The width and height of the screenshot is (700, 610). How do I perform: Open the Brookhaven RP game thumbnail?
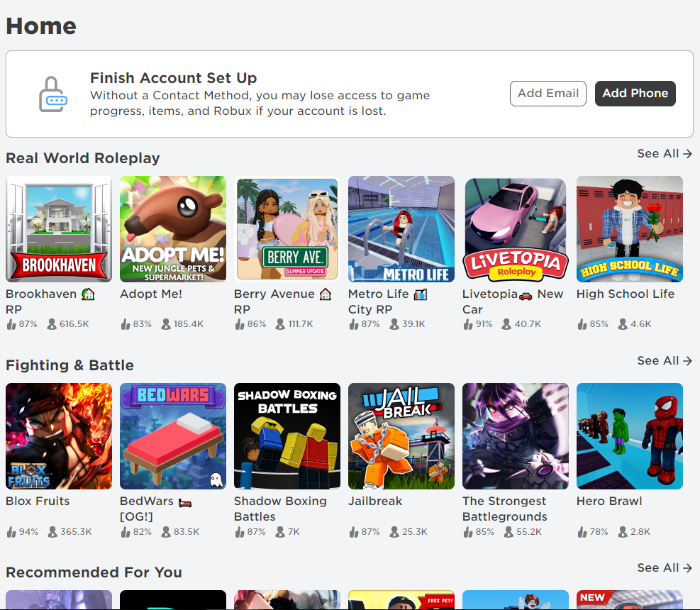point(59,229)
